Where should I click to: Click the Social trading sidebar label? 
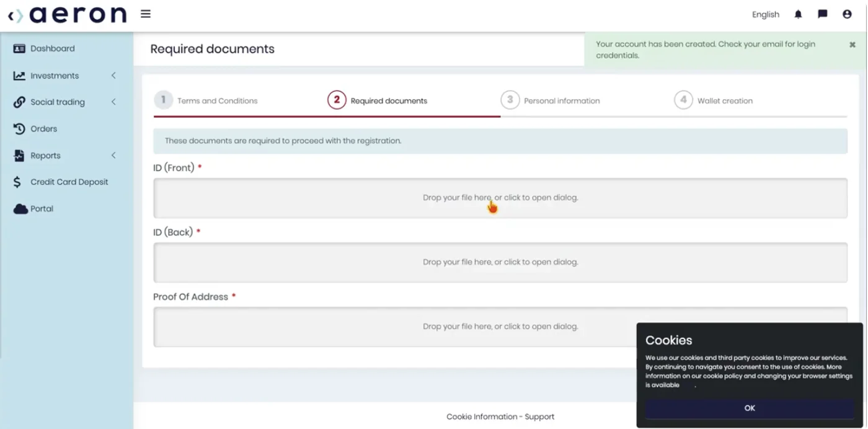(58, 102)
